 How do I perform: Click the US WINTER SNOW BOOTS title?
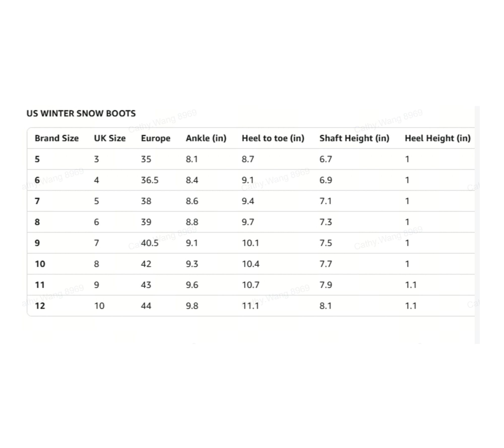[x=81, y=114]
